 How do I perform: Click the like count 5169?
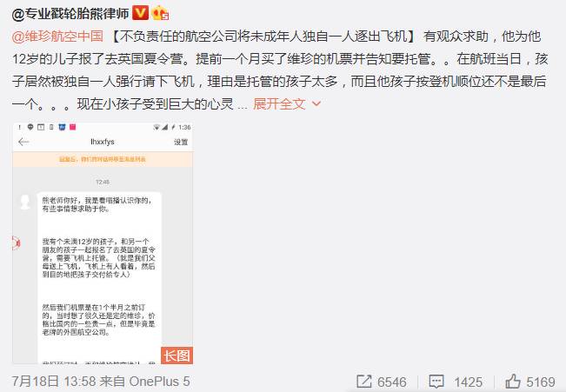tap(541, 382)
